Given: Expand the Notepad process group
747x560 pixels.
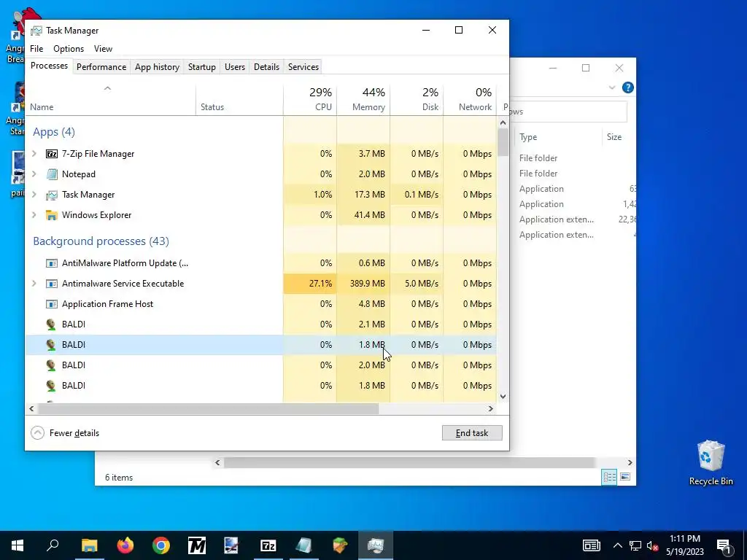Looking at the screenshot, I should point(34,174).
